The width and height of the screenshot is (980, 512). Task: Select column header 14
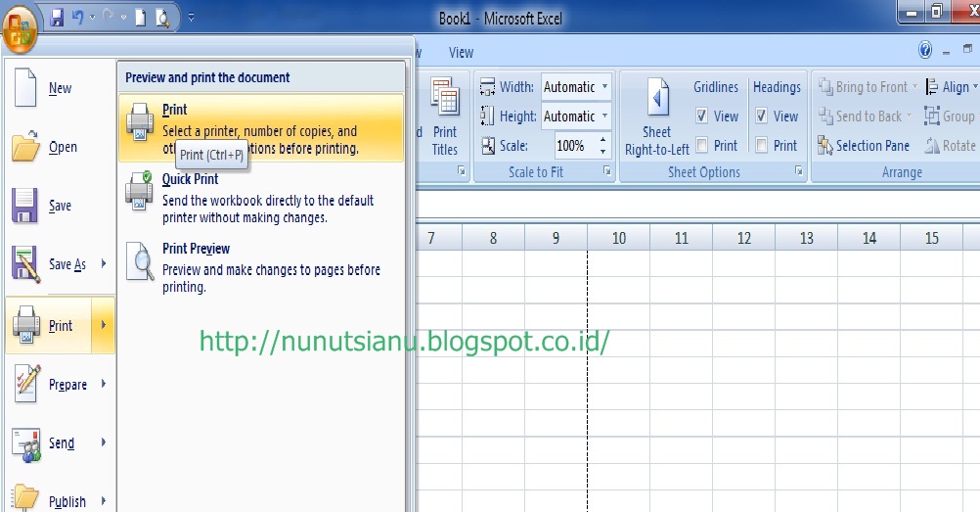pos(869,239)
